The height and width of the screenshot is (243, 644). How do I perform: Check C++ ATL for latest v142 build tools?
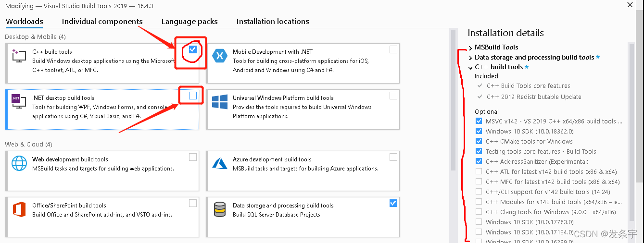[x=479, y=171]
